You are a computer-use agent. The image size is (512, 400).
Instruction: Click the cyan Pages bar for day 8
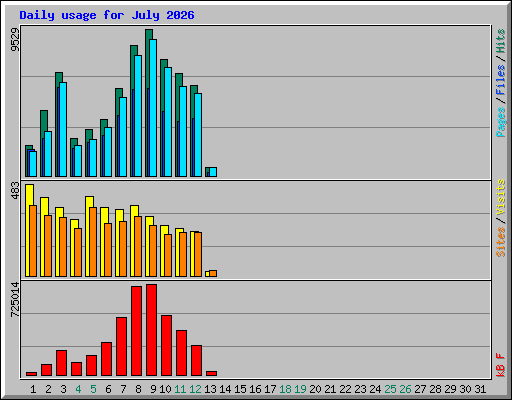pos(138,116)
